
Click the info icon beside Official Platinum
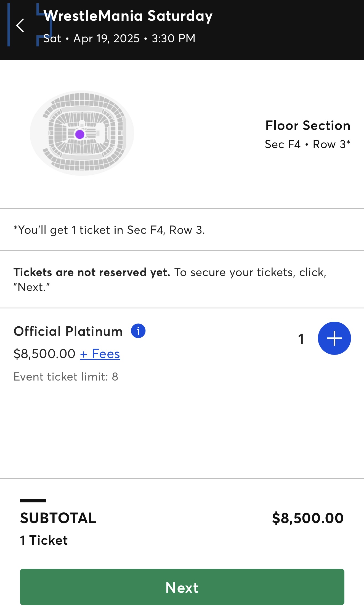point(138,331)
